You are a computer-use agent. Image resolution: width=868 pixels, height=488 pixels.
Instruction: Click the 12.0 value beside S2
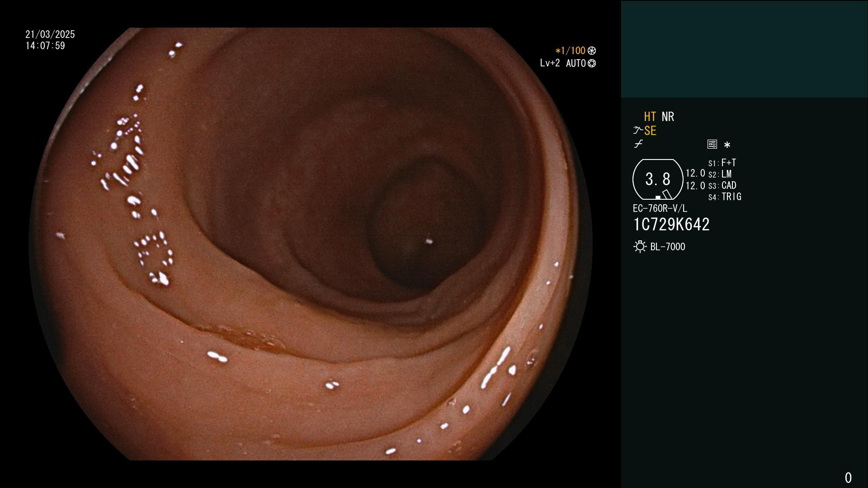point(695,173)
